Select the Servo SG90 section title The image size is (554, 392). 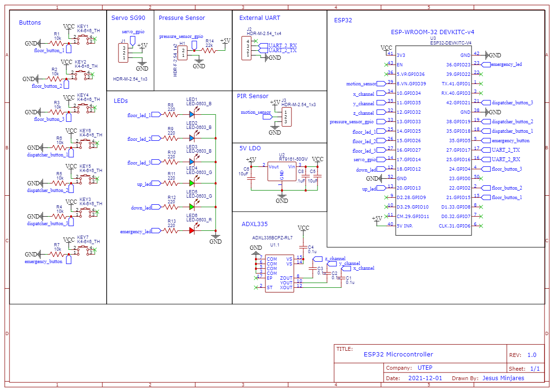[128, 18]
